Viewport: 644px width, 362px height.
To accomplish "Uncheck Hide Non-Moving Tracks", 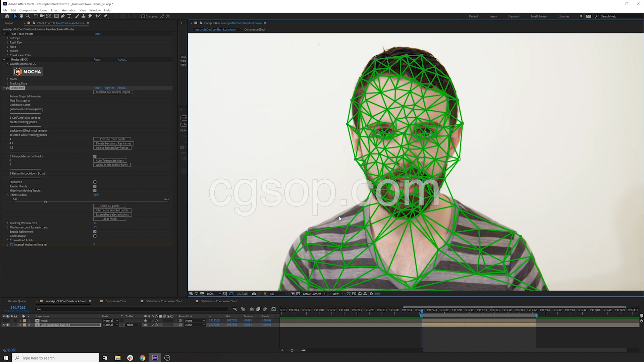I will [95, 191].
